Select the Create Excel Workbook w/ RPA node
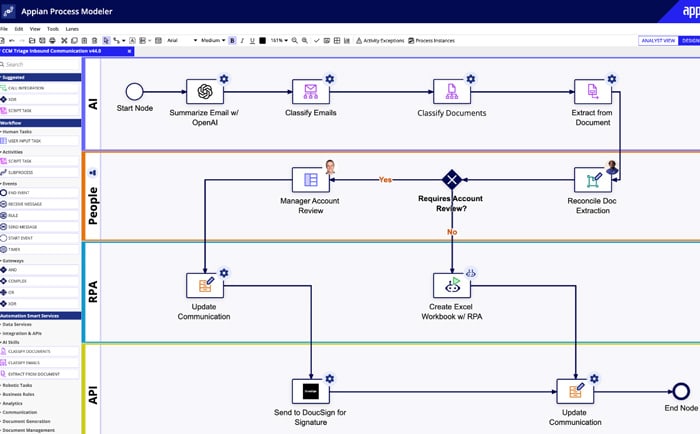This screenshot has width=700, height=434. coord(452,285)
